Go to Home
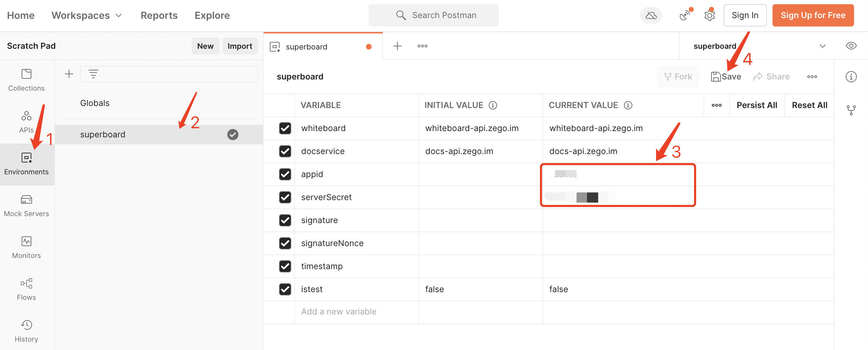Screen dimensions: 868x350 point(21,15)
